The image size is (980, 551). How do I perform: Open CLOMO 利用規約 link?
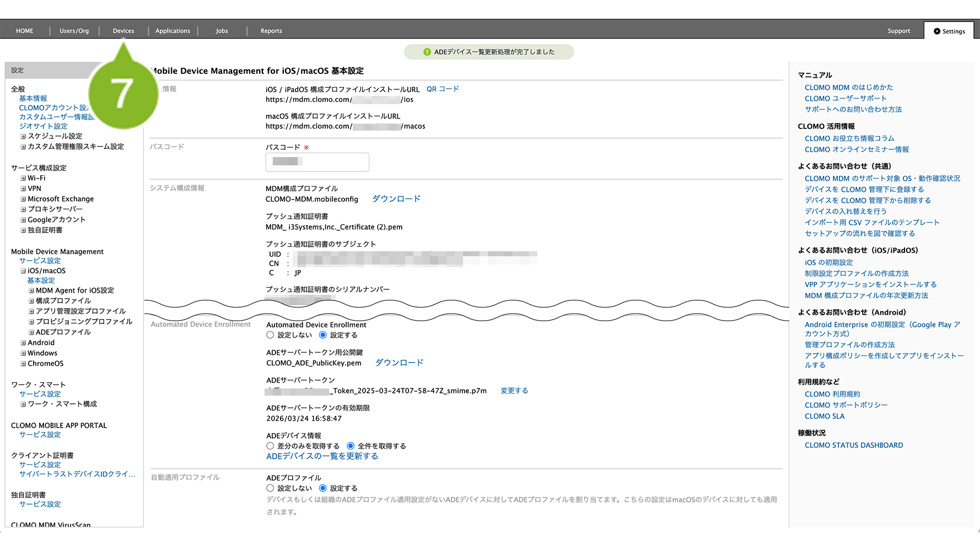coord(832,394)
